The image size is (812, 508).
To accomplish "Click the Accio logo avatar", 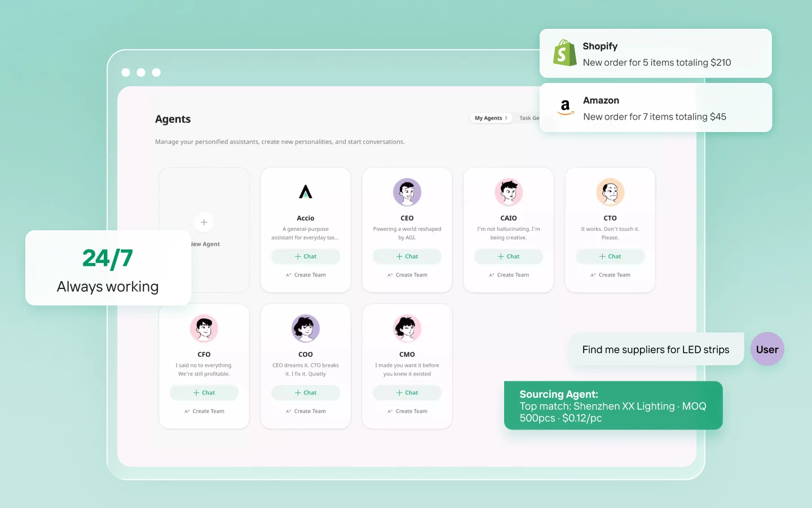I will tap(306, 192).
